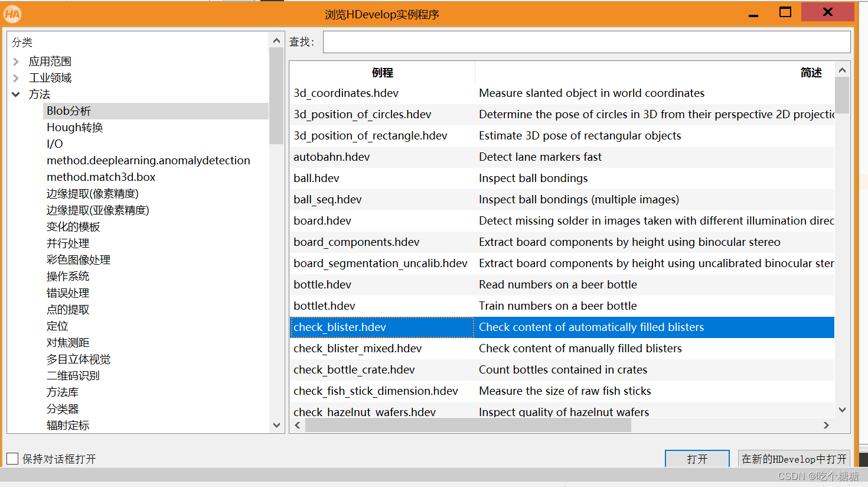Close the HDevelop example browser dialog
This screenshot has width=868, height=487.
(828, 12)
